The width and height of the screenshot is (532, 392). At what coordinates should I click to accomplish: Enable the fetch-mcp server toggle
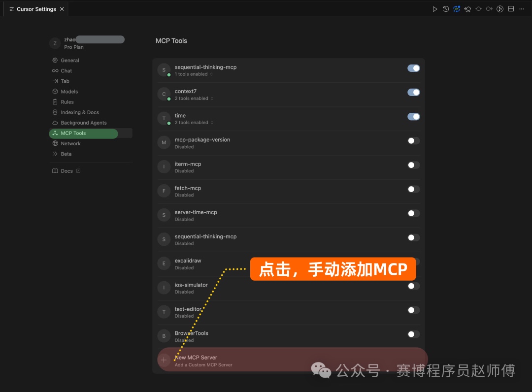point(414,189)
